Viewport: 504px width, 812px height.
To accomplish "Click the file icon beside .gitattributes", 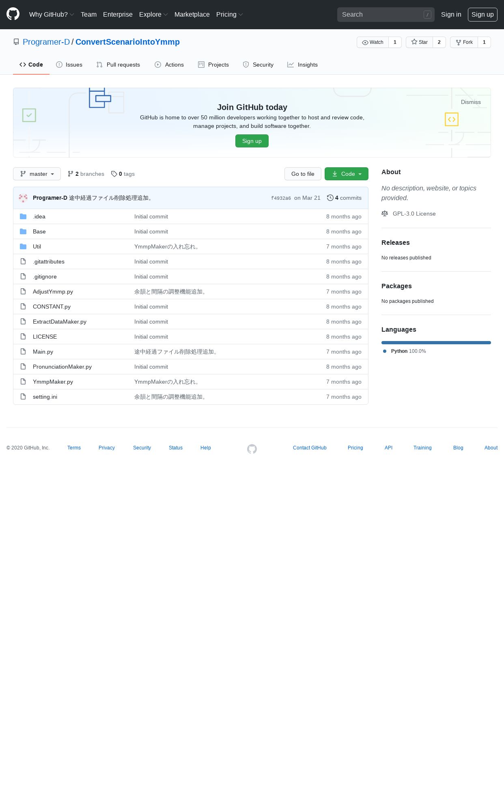I will point(23,261).
